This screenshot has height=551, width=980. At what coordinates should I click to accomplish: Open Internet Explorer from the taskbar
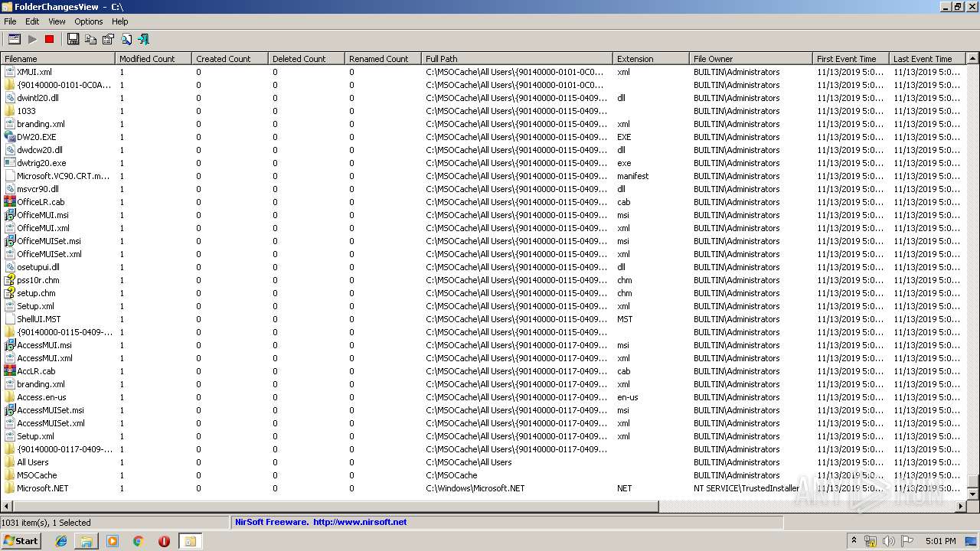61,541
